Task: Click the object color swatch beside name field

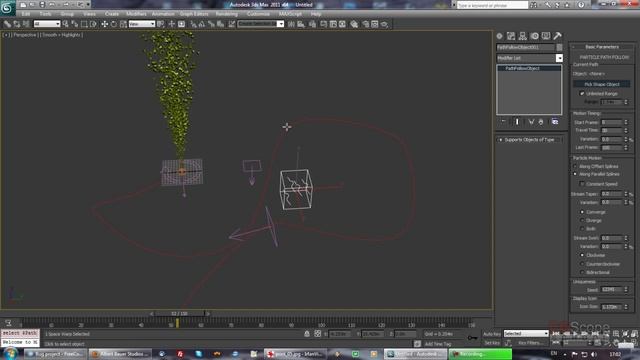Action: [x=559, y=47]
